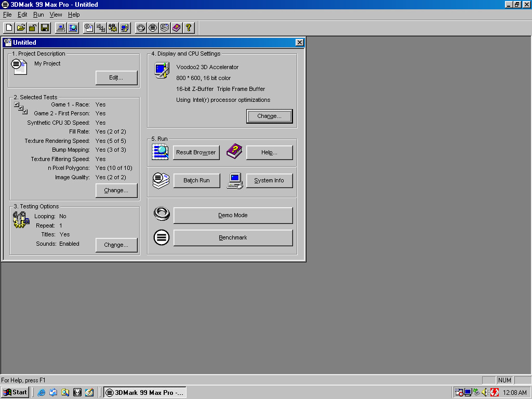Screen dimensions: 532x399
Task: Click the Batch Run stacked pages toolbar icon
Action: click(x=165, y=28)
